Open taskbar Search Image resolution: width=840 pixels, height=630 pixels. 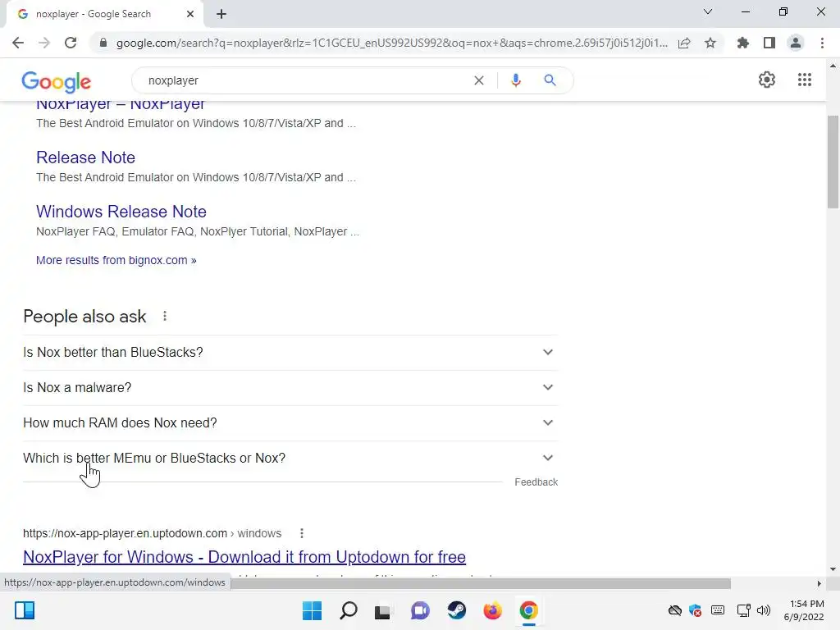coord(348,610)
